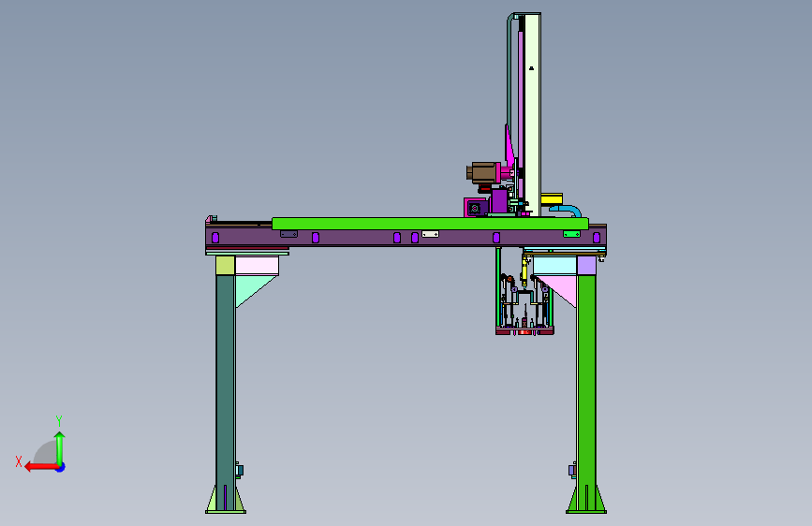Click the "Y" label of the axis triad
The height and width of the screenshot is (526, 812).
click(x=59, y=420)
